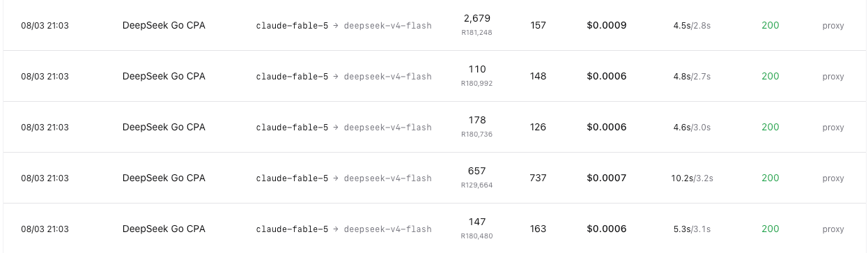Click the 657 input token count

click(x=477, y=171)
